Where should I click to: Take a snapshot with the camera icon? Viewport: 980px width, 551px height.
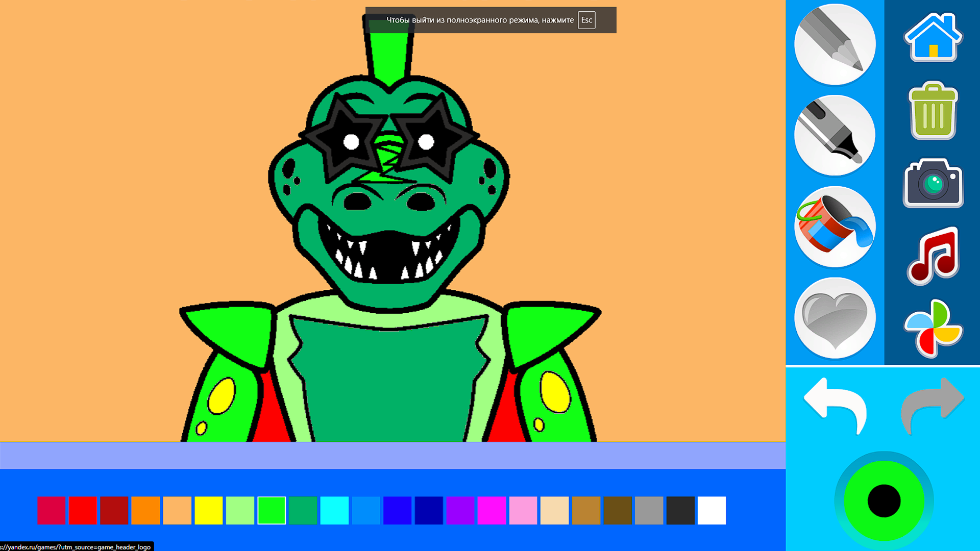933,183
